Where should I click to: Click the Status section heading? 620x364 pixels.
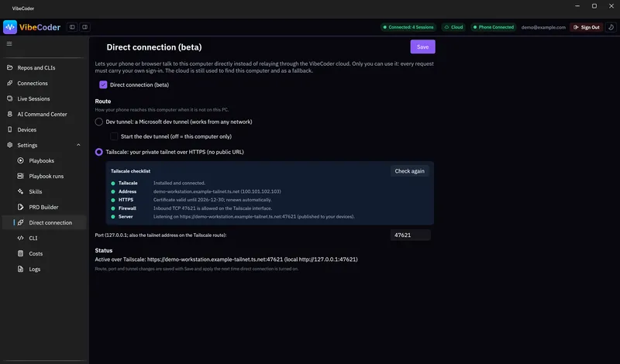[104, 250]
